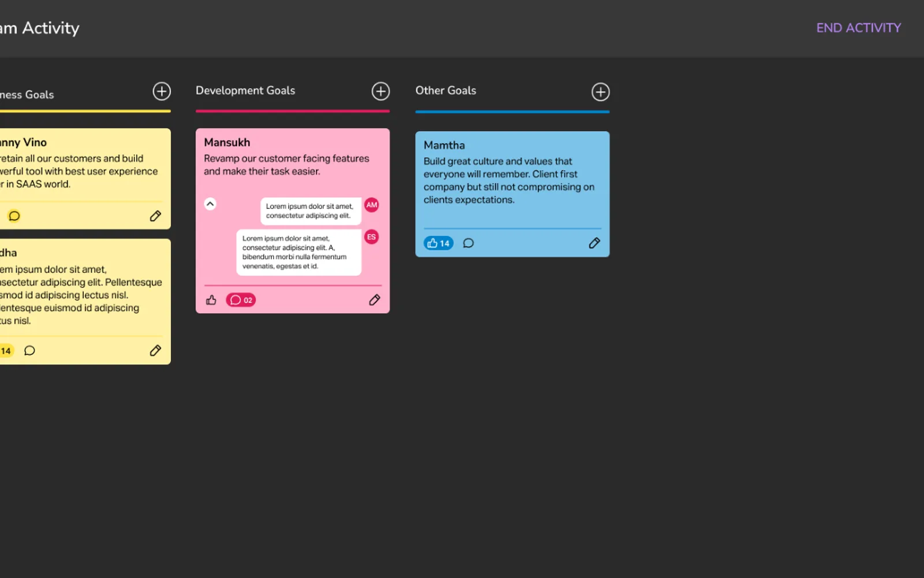Click the 02 comments badge on Mansukh's card
The height and width of the screenshot is (578, 924).
click(241, 300)
